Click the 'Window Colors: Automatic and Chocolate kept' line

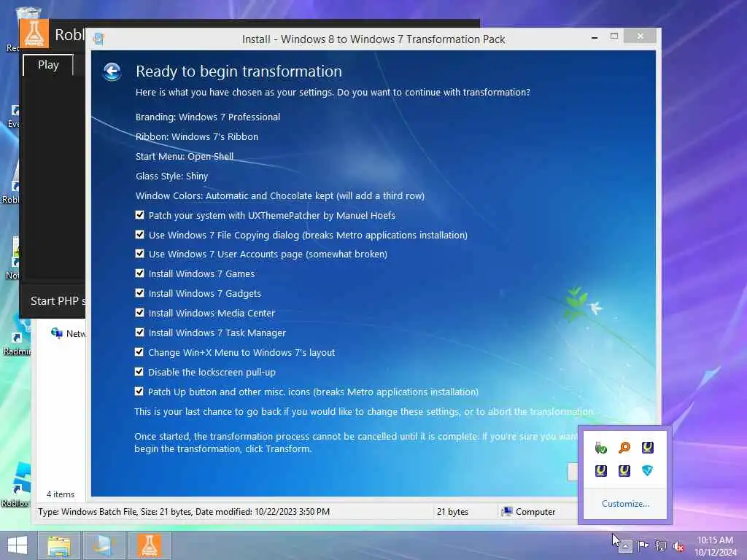coord(280,195)
